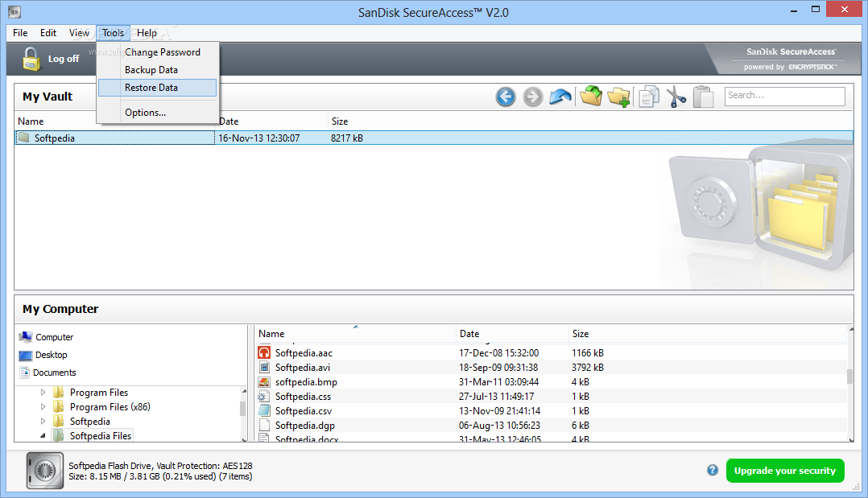The height and width of the screenshot is (498, 868).
Task: Choose Restore Data from Tools menu
Action: click(158, 88)
